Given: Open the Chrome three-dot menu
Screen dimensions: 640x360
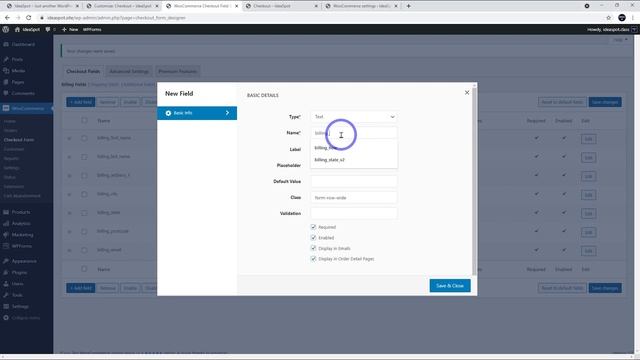Looking at the screenshot, I should 633,18.
